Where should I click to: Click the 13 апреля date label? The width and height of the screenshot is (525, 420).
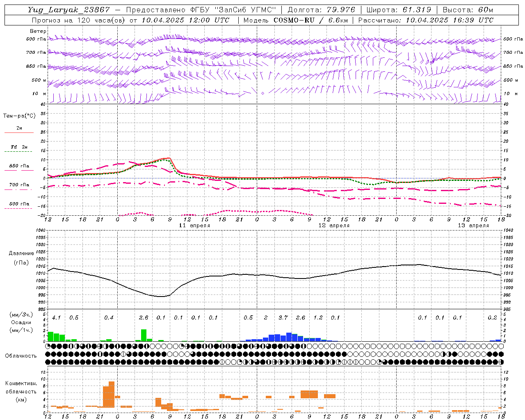(x=473, y=226)
